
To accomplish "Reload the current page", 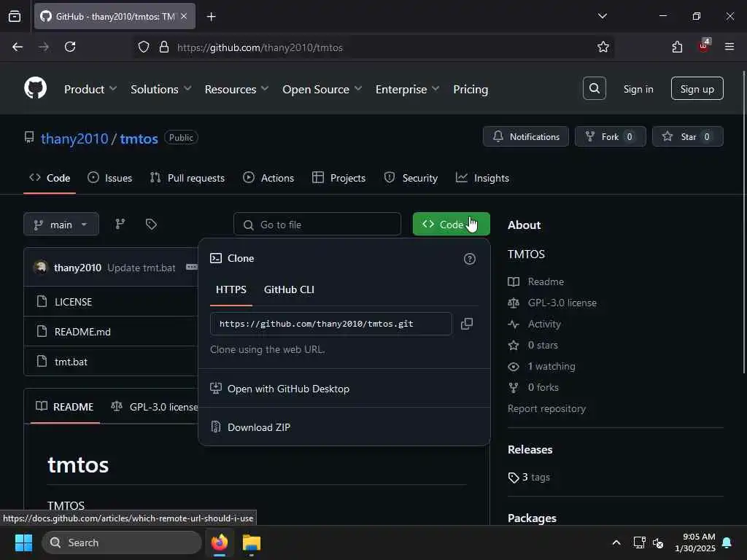I will click(x=70, y=47).
